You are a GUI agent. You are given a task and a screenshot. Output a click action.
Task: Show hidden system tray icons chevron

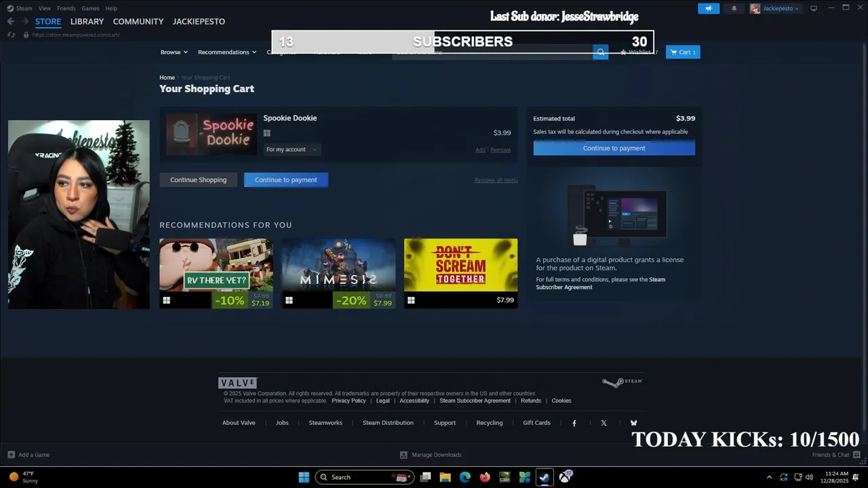[769, 477]
